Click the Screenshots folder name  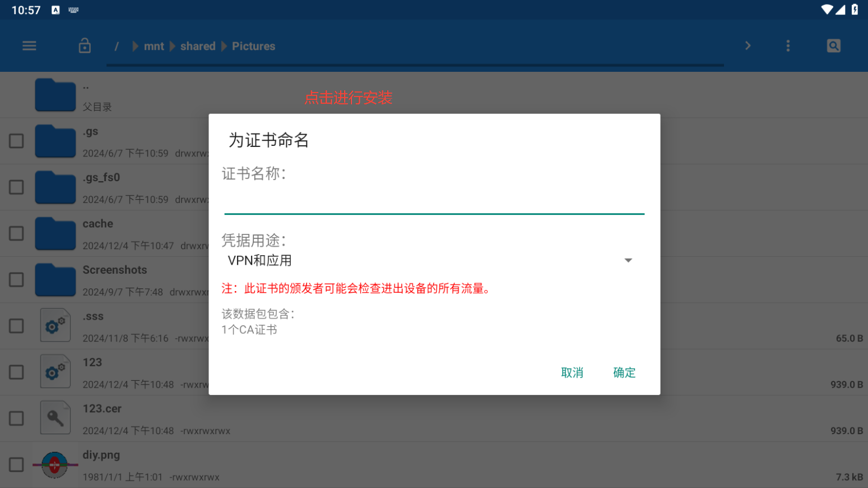pos(115,270)
